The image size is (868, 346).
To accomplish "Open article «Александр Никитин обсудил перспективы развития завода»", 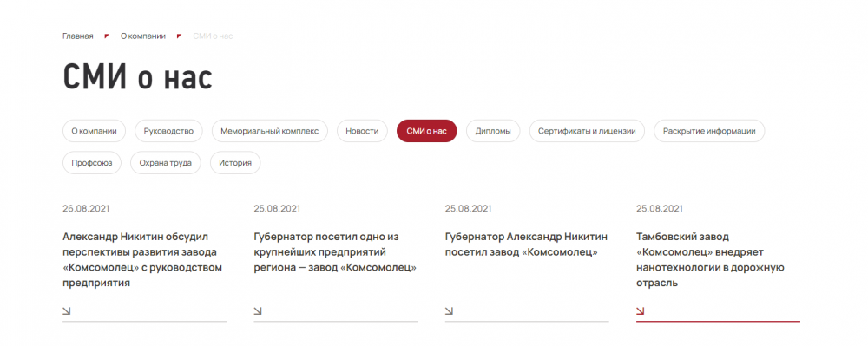I will coord(142,260).
